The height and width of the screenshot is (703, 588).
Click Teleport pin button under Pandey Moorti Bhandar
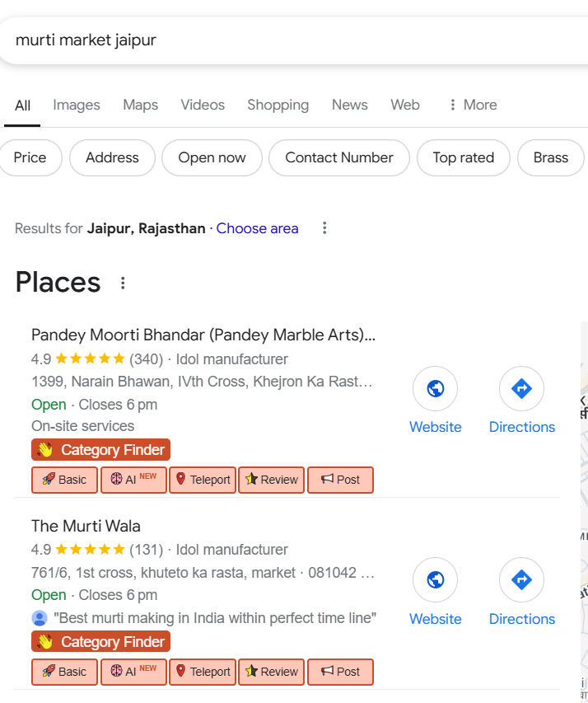[x=203, y=480]
